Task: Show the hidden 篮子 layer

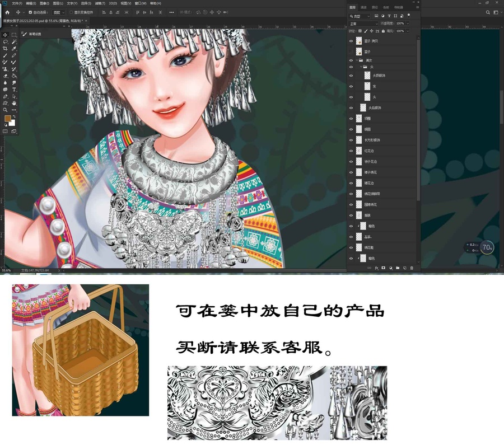Action: (351, 51)
